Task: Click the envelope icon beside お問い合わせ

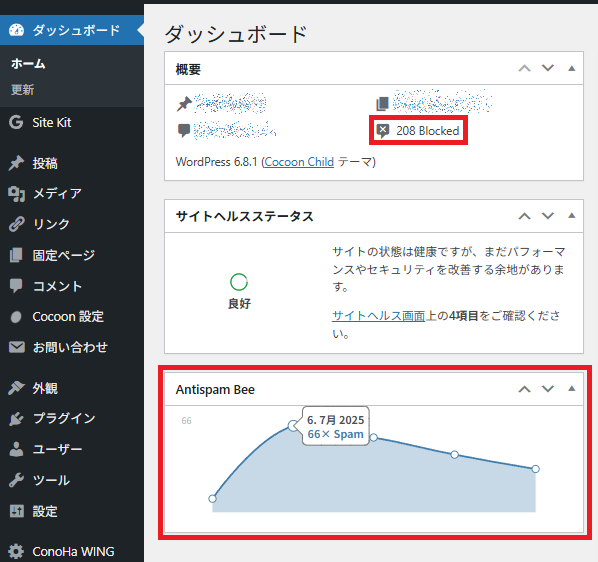Action: (16, 347)
